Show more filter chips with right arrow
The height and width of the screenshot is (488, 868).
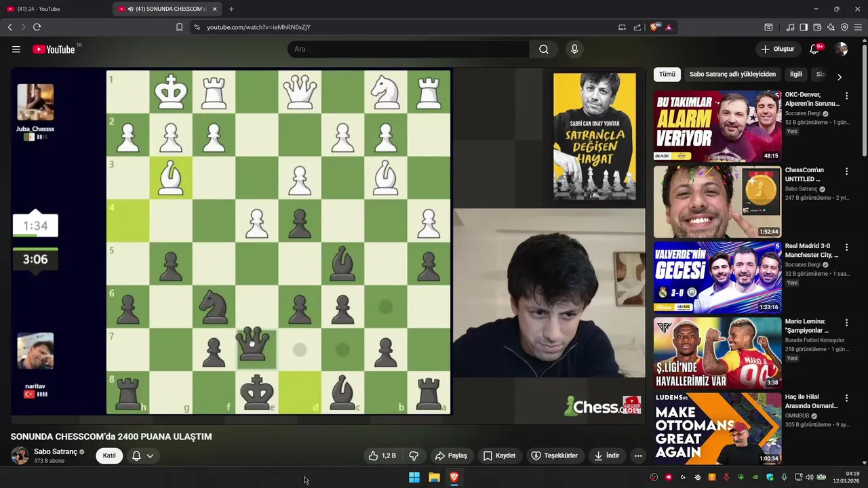coord(840,77)
